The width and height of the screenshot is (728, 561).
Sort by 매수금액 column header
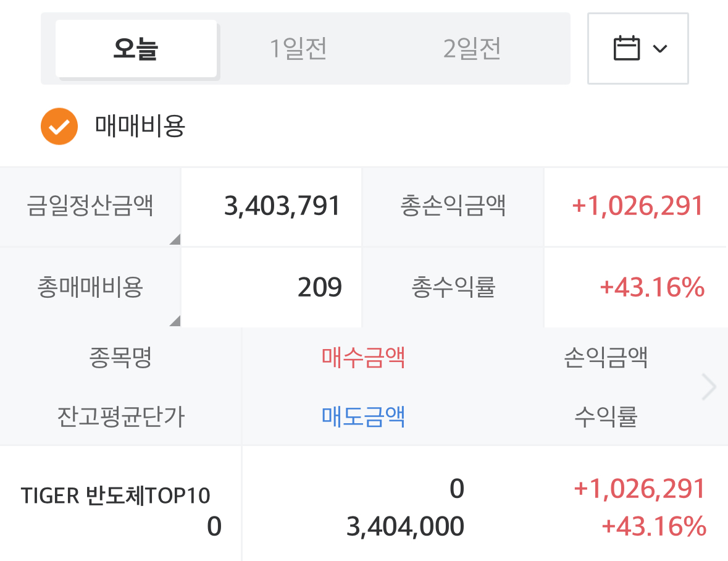click(x=363, y=358)
